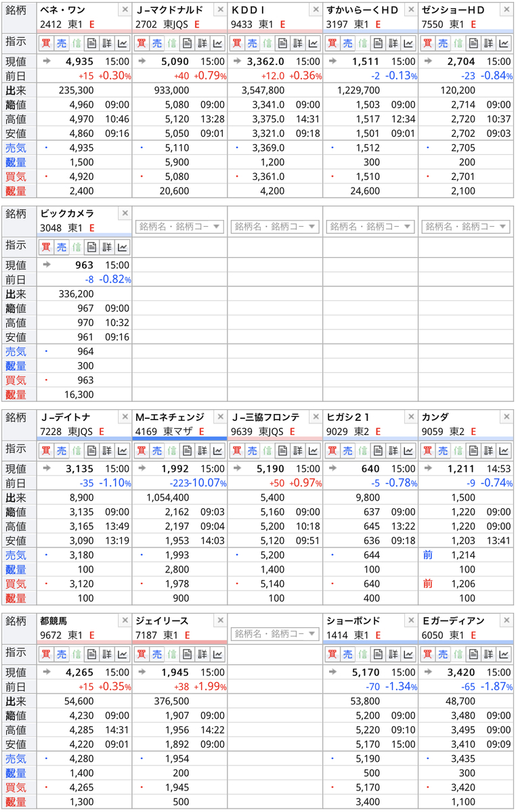Click the 買 buy icon for J-デイトナ
The width and height of the screenshot is (516, 812).
coord(46,451)
